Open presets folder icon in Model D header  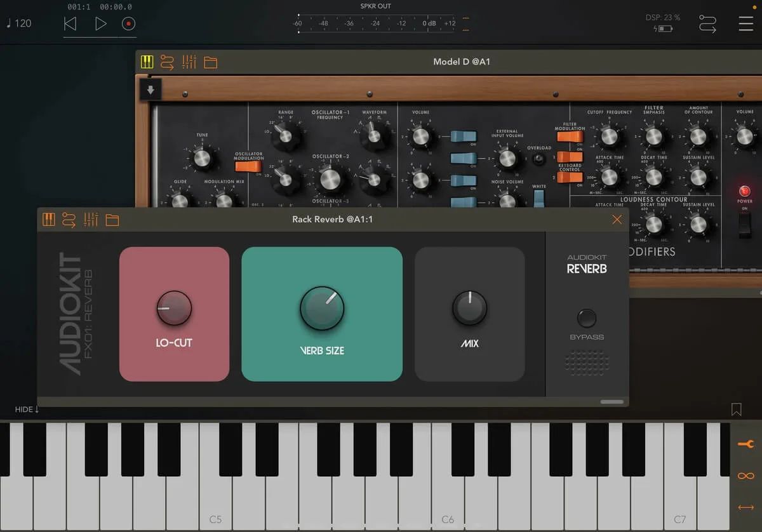pyautogui.click(x=210, y=62)
